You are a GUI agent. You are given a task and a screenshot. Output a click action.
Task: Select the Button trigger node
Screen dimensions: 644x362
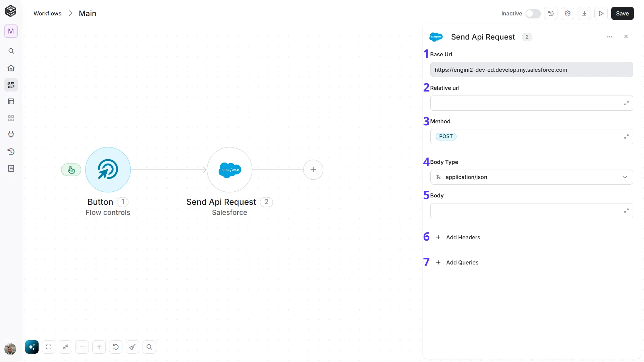pyautogui.click(x=108, y=170)
